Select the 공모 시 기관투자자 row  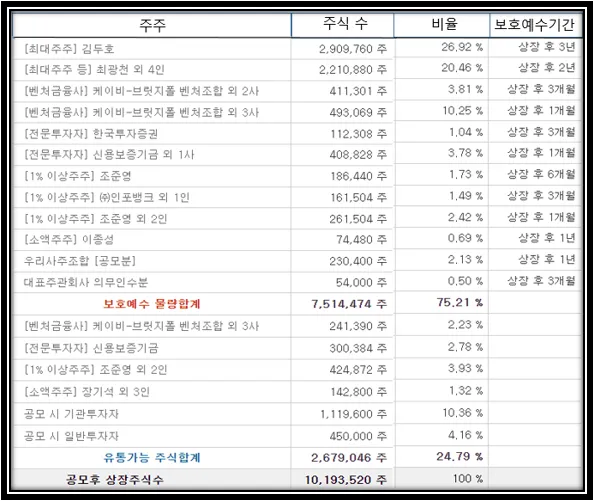tap(71, 414)
